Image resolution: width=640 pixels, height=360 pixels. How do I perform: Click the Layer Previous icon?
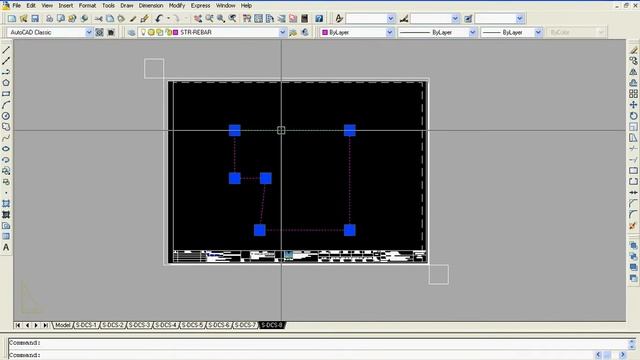pos(305,32)
